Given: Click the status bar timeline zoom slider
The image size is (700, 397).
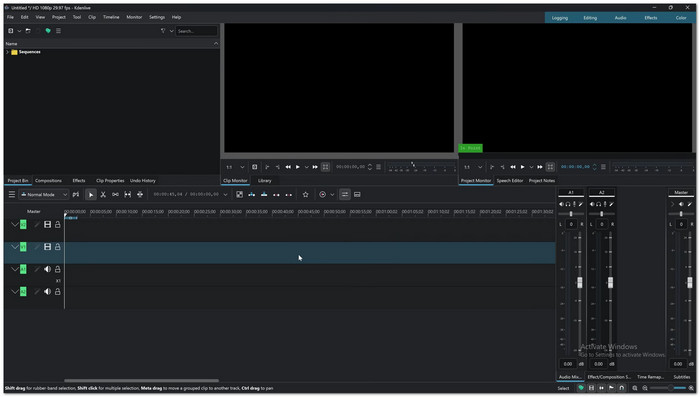Looking at the screenshot, I should coord(668,388).
